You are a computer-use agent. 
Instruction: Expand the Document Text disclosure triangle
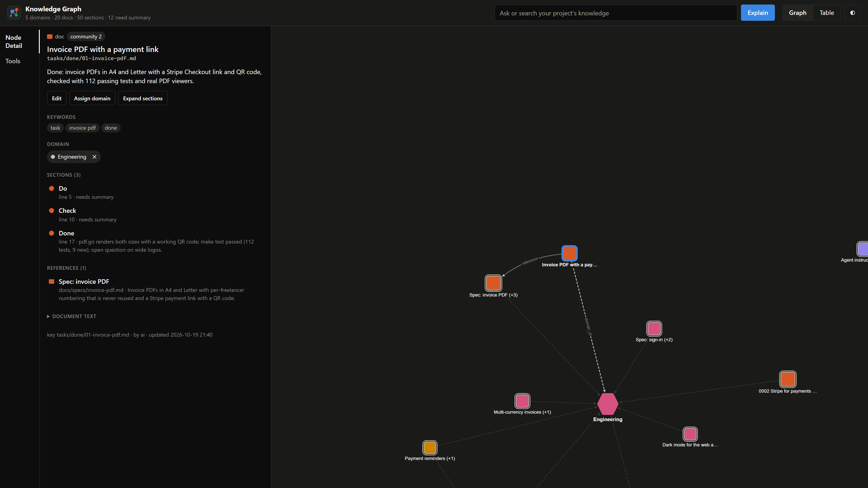(x=48, y=316)
